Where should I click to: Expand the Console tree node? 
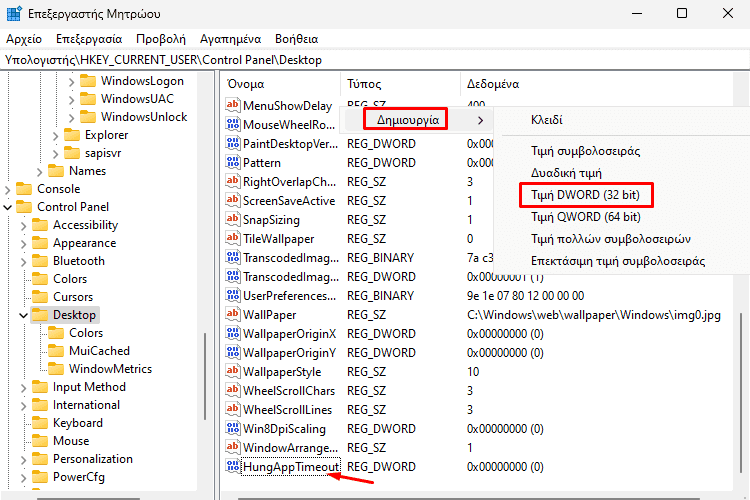pyautogui.click(x=8, y=189)
